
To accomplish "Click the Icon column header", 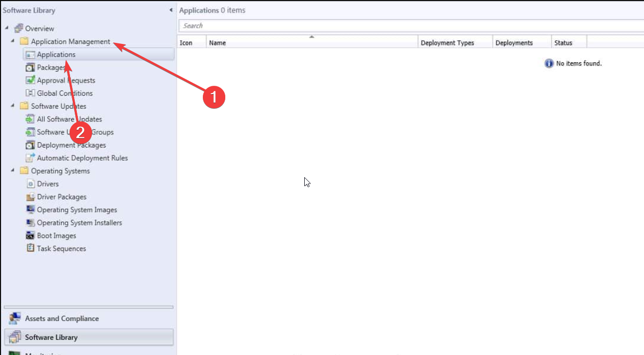I will 191,43.
